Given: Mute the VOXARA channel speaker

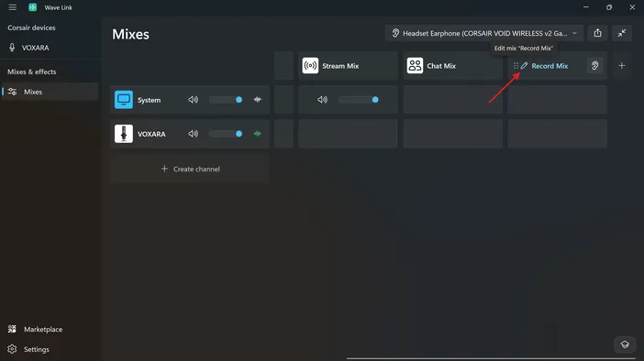Looking at the screenshot, I should [193, 134].
